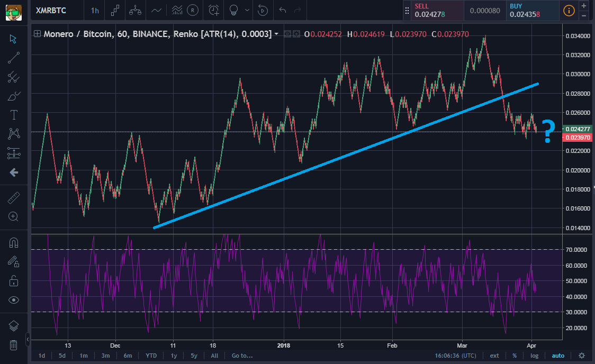
Task: Collapse the left toolbar with the side chevron
Action: pyautogui.click(x=28, y=340)
